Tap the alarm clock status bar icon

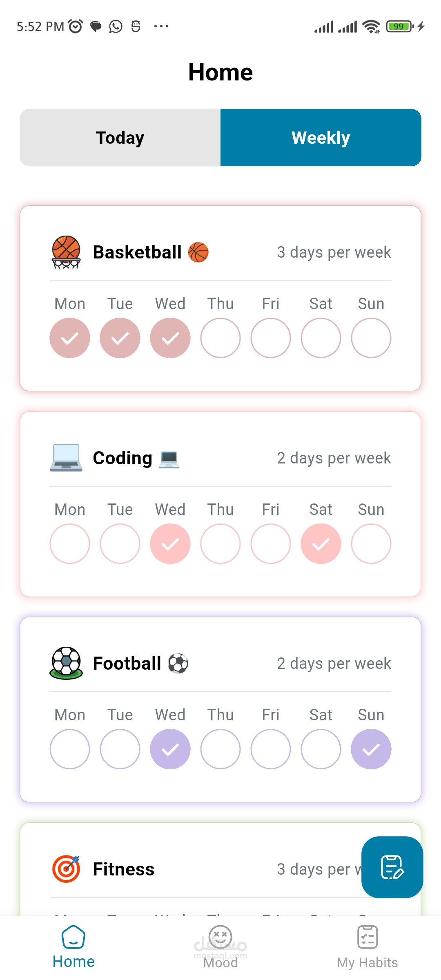tap(76, 27)
